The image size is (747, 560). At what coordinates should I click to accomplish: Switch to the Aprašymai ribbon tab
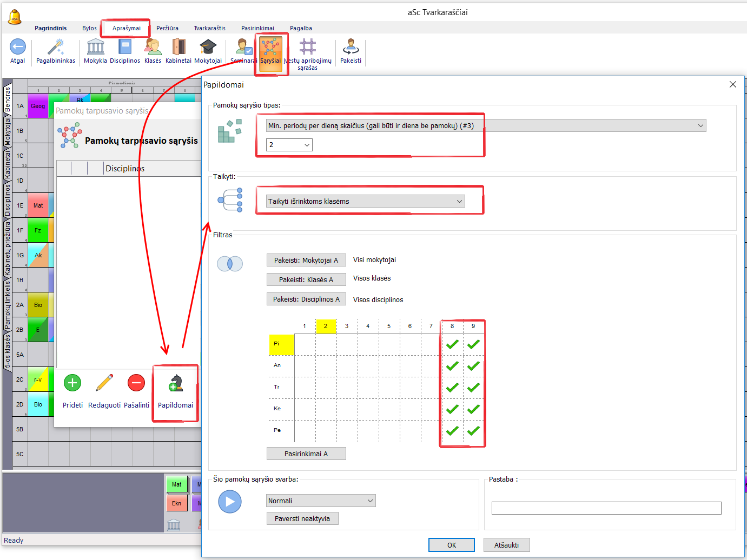(126, 28)
